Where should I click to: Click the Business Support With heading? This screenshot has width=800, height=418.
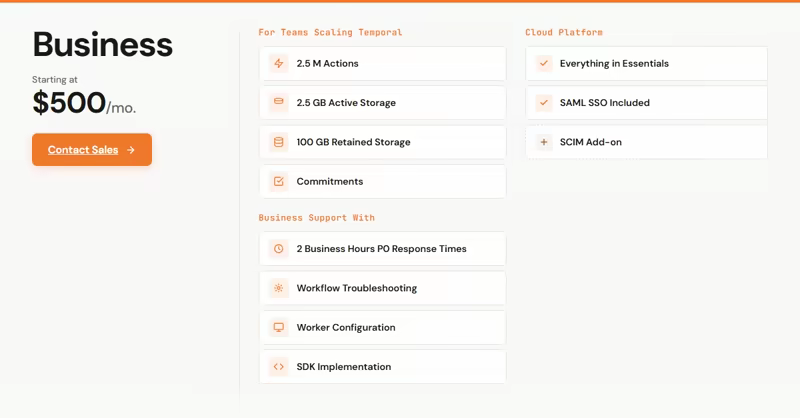point(316,217)
